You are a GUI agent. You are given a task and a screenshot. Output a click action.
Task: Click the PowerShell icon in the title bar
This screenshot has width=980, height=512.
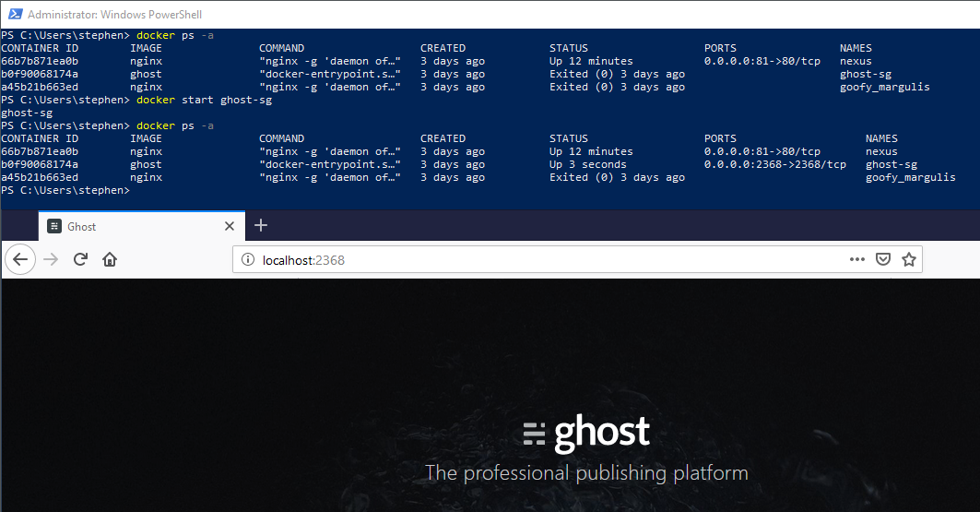(15, 14)
